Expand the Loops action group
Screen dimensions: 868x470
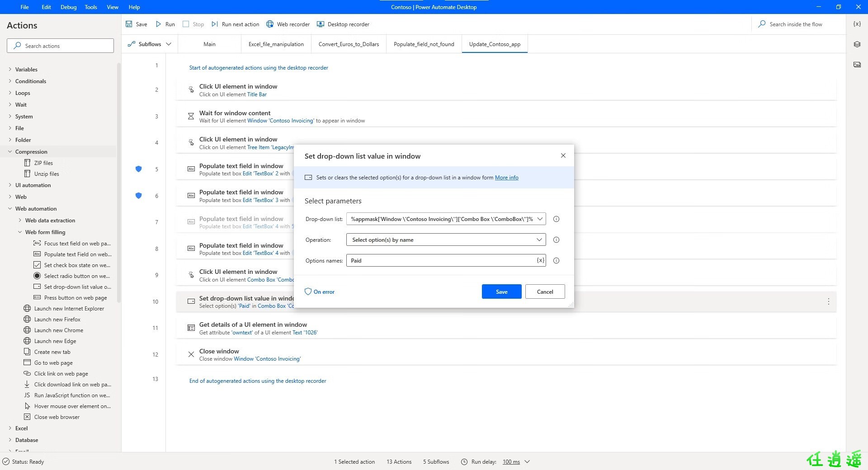pyautogui.click(x=10, y=93)
